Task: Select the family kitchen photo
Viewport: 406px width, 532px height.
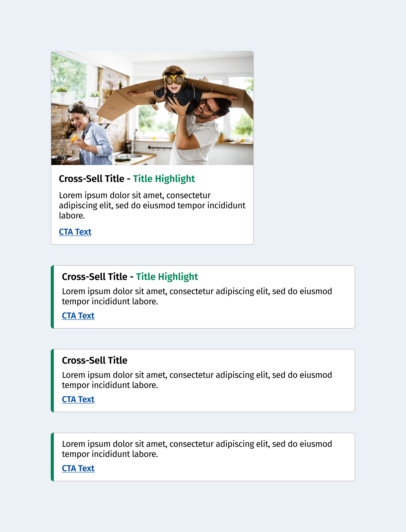Action: (x=152, y=108)
